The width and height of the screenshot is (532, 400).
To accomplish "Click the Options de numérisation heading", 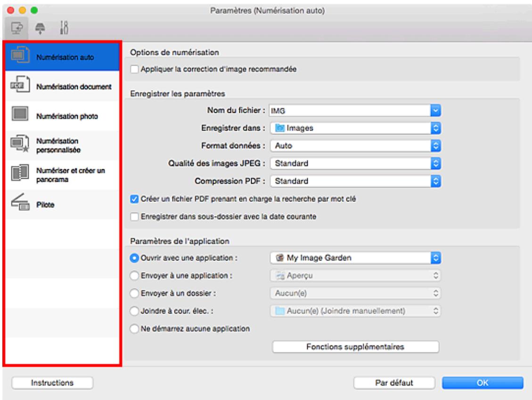I will click(174, 52).
